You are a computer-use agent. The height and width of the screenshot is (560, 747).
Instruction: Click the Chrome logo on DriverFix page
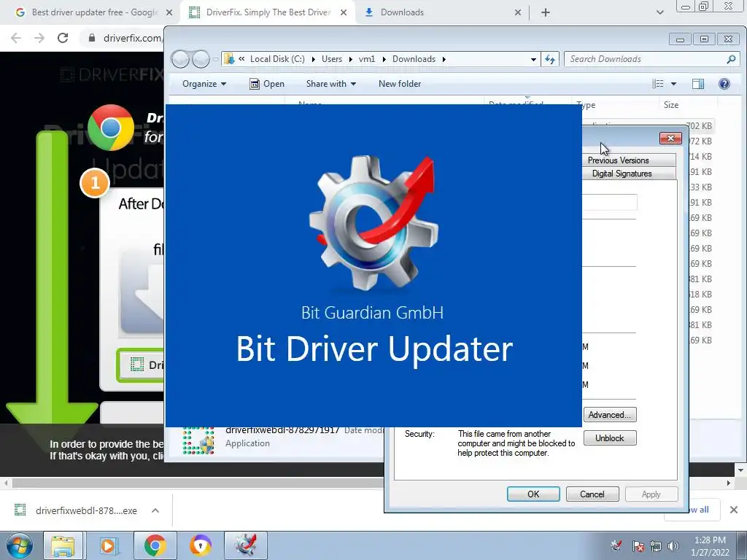(x=111, y=128)
